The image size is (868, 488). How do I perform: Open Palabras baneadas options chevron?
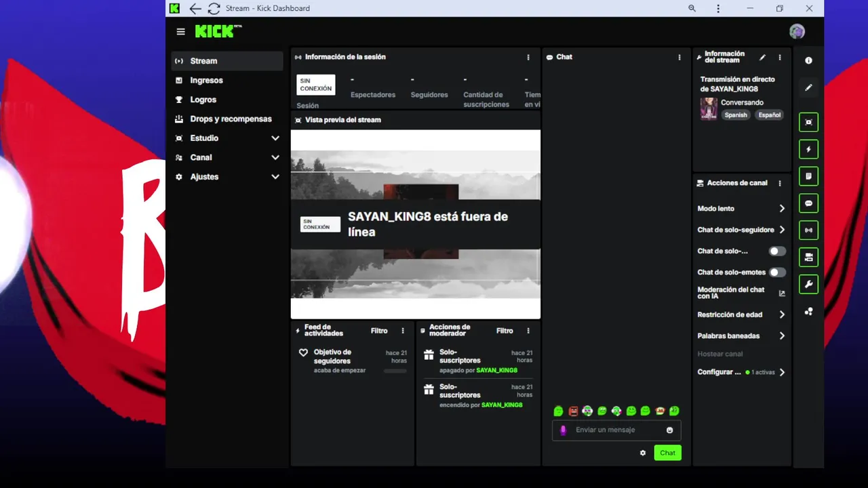pos(782,335)
